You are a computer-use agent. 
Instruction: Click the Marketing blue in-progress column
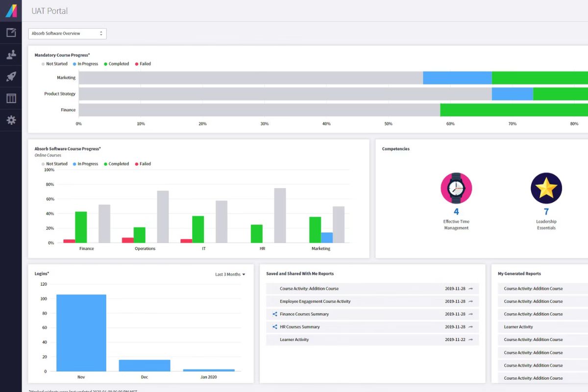click(x=327, y=238)
